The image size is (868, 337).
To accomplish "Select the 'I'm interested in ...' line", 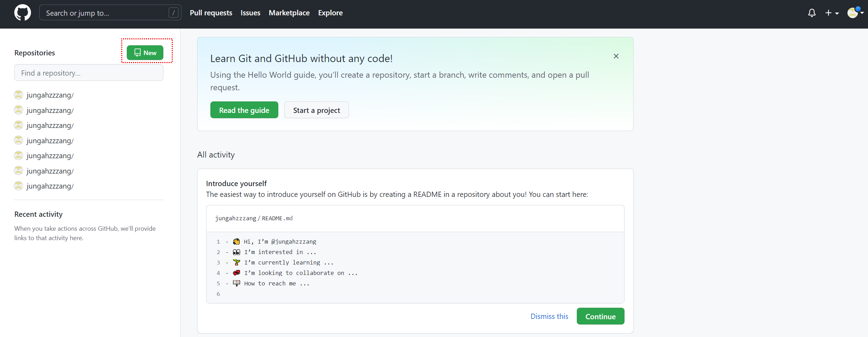I will tap(280, 252).
